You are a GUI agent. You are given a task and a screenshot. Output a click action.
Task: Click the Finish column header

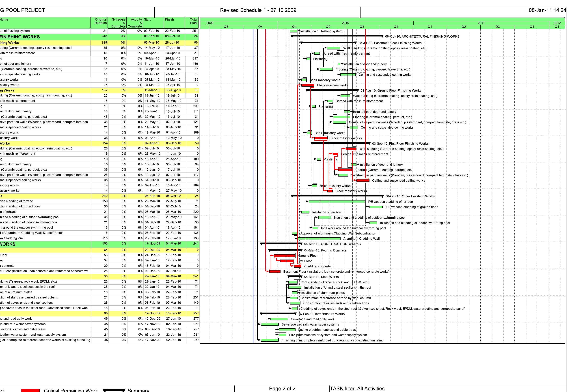pyautogui.click(x=169, y=20)
